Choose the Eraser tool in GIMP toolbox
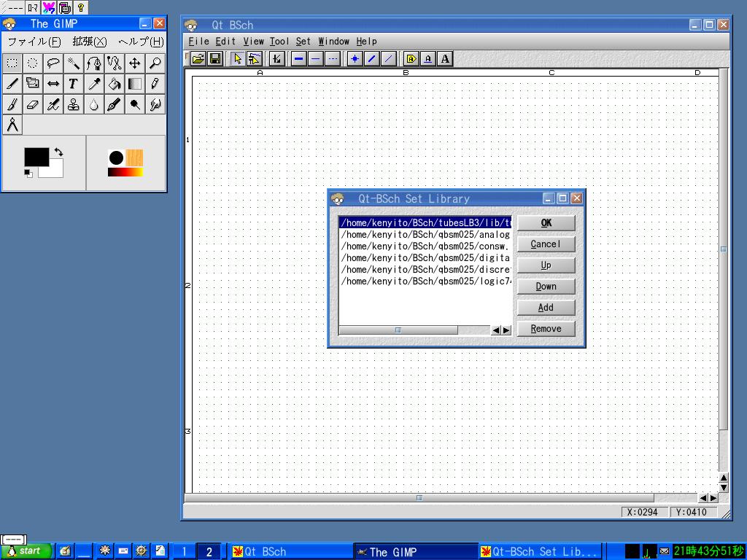 pyautogui.click(x=33, y=105)
